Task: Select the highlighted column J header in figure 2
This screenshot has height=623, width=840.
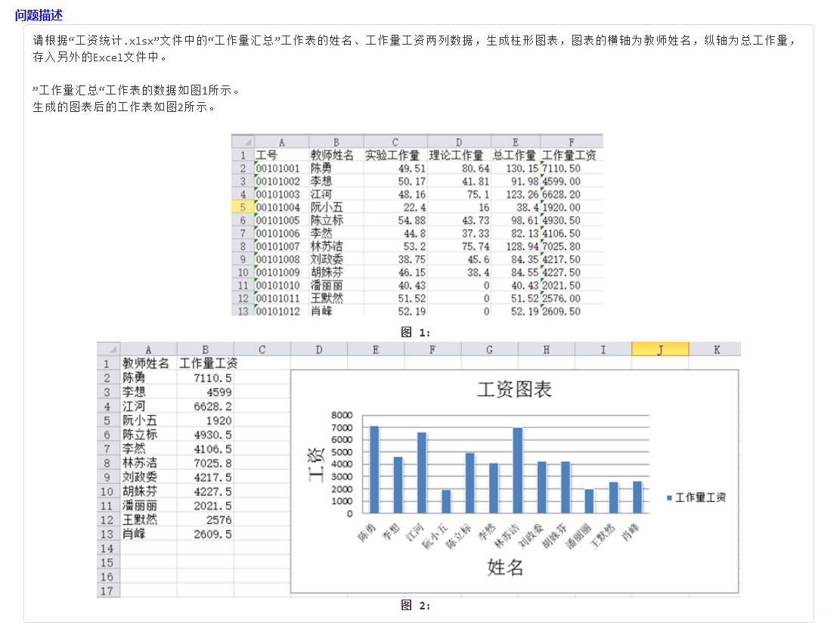Action: coord(660,349)
